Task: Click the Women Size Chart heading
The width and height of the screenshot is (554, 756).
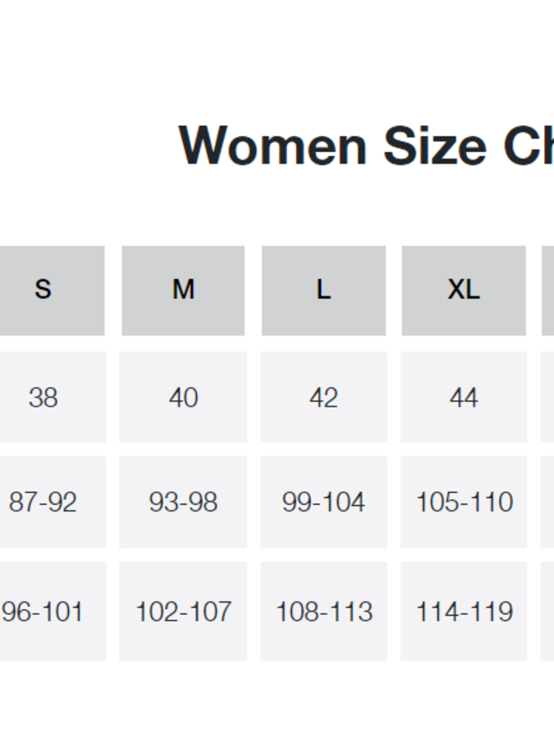Action: (x=366, y=145)
